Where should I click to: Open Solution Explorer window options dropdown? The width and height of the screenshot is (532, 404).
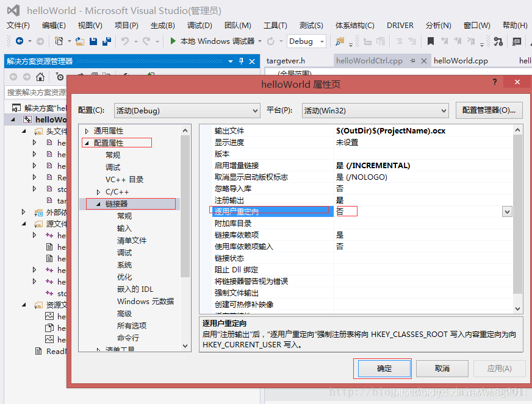(x=231, y=62)
